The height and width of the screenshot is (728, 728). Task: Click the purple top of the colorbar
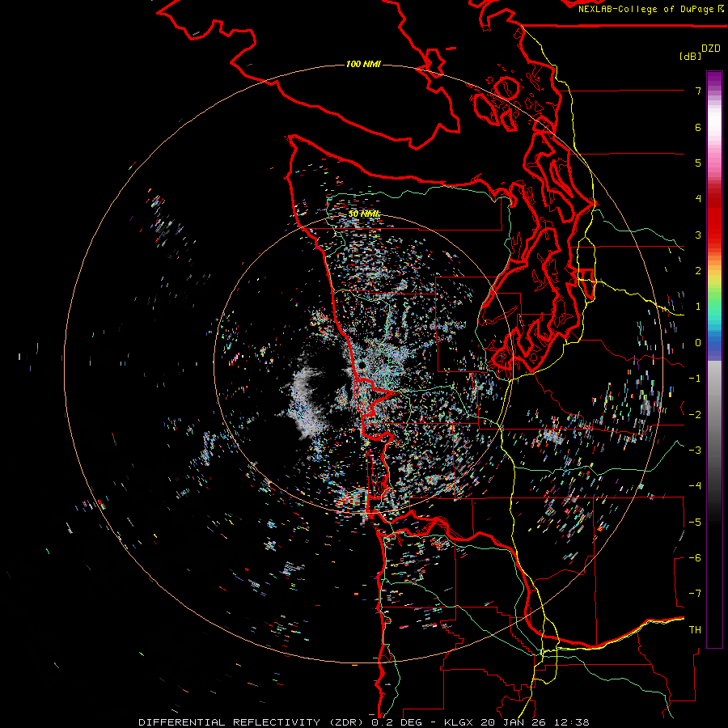[x=714, y=80]
